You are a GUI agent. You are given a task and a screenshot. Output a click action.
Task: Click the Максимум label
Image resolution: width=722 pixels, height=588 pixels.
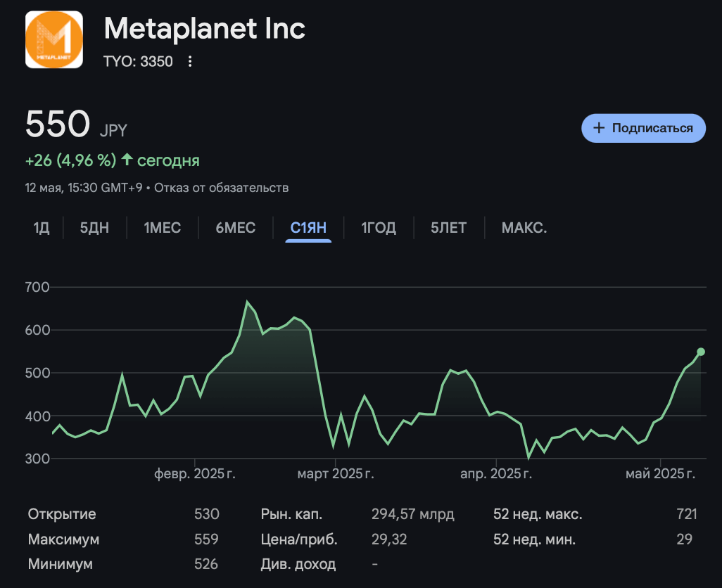point(63,539)
